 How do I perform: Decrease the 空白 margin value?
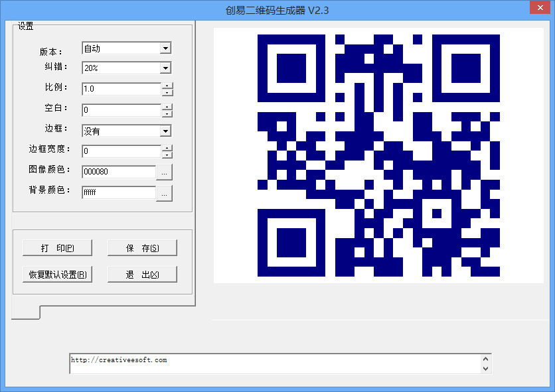point(167,113)
